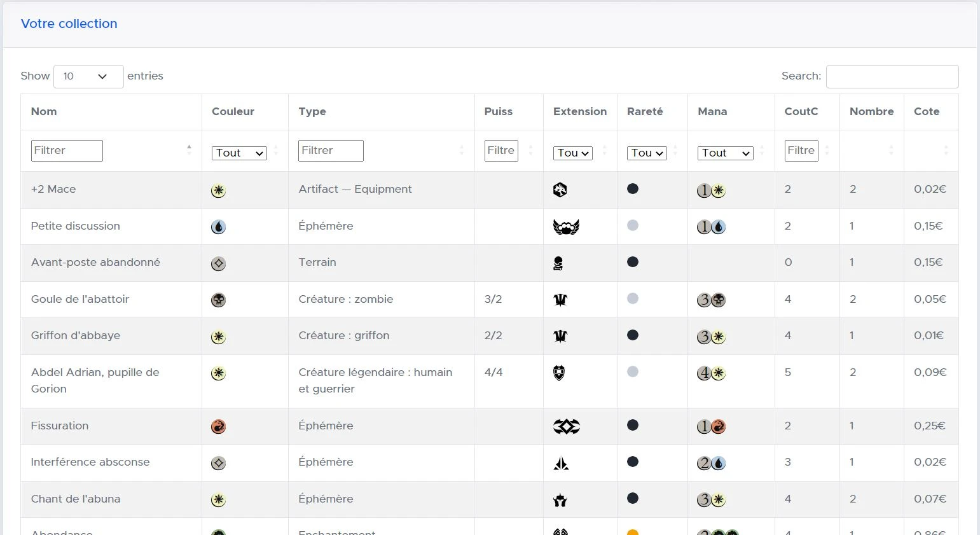Image resolution: width=980 pixels, height=535 pixels.
Task: Click the white mana icon for +2 Mace
Action: tap(218, 190)
